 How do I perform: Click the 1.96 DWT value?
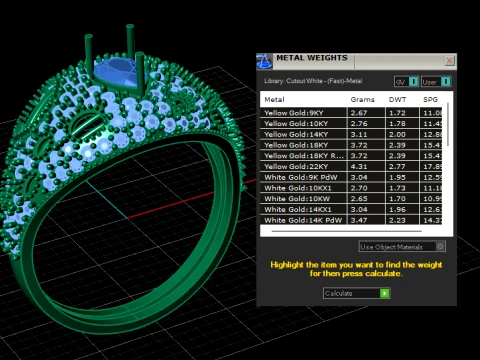pos(397,209)
